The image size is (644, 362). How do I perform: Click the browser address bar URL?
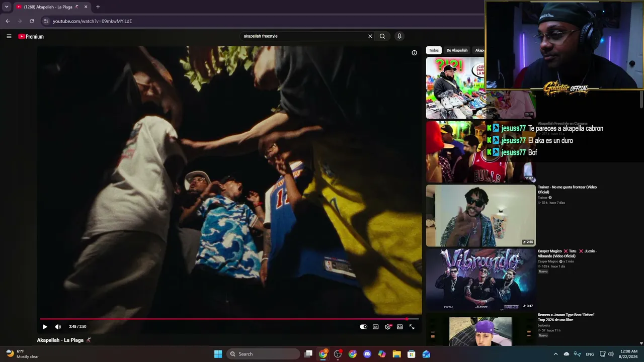pyautogui.click(x=92, y=21)
